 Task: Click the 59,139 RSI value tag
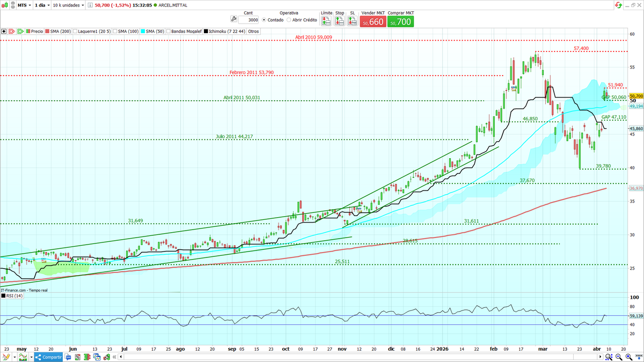click(636, 316)
